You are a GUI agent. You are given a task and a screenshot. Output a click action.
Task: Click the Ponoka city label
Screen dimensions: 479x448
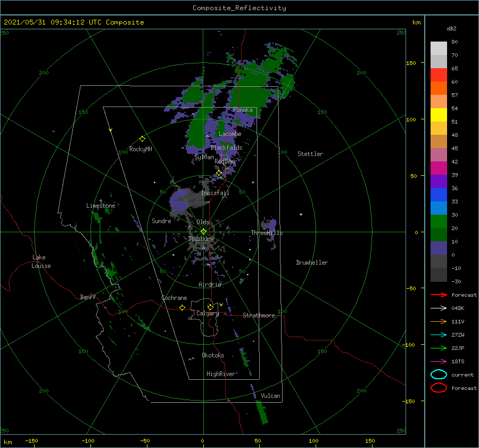coord(243,110)
